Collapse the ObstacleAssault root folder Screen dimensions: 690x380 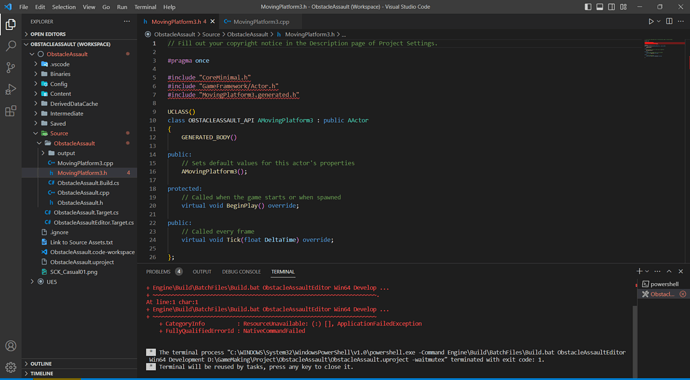click(79, 54)
